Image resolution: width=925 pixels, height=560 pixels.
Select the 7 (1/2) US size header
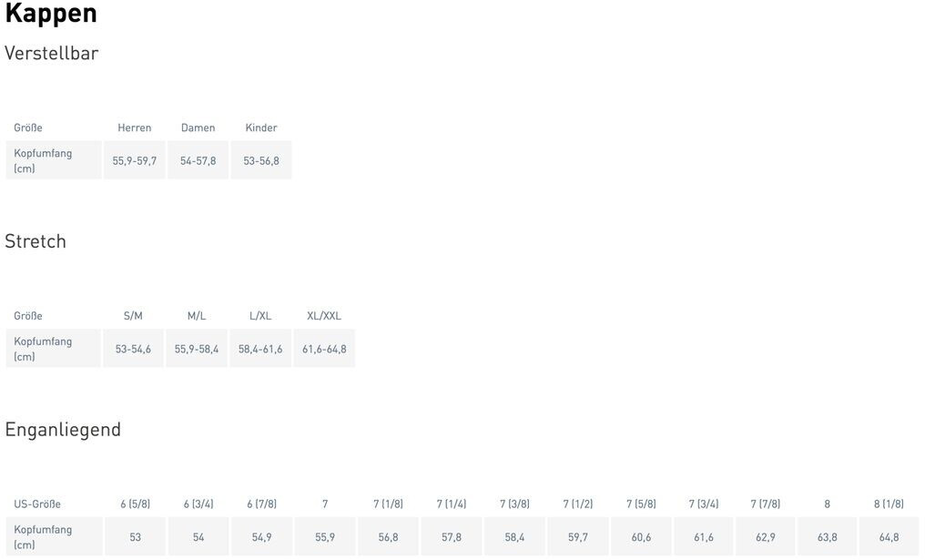coord(578,504)
